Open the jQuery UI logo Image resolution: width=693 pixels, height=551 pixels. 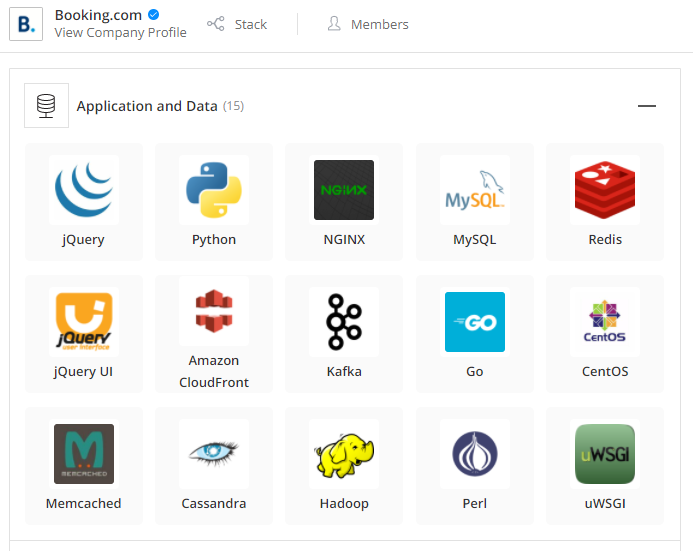tap(84, 322)
